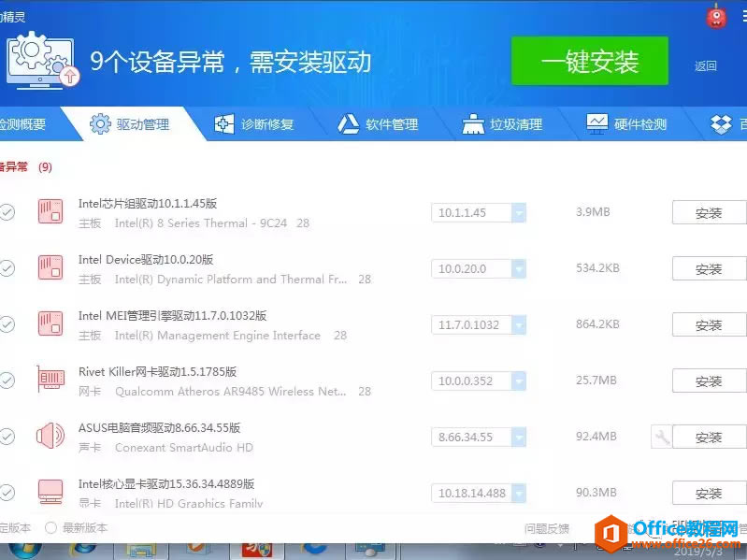Screen dimensions: 747x560
Task: Toggle checkbox for Intel MEI管理引擎驱动
Action: [7, 324]
